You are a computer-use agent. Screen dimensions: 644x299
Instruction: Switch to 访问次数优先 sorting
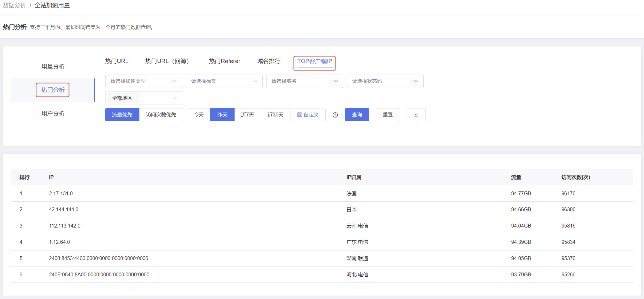pyautogui.click(x=162, y=114)
